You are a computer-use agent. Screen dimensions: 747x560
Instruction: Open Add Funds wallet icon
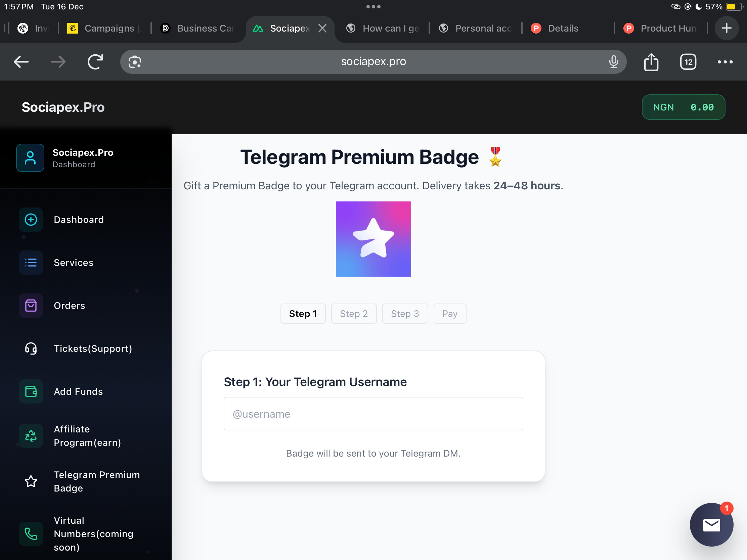click(31, 391)
